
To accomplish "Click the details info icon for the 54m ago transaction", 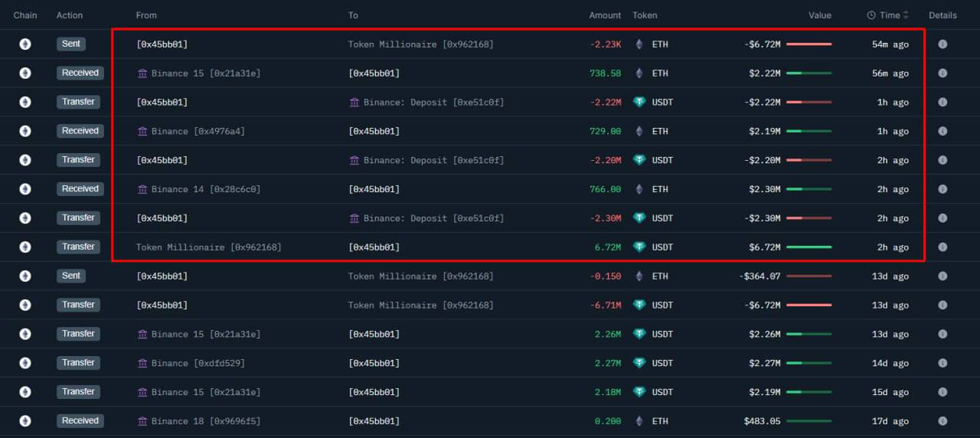I will [942, 44].
